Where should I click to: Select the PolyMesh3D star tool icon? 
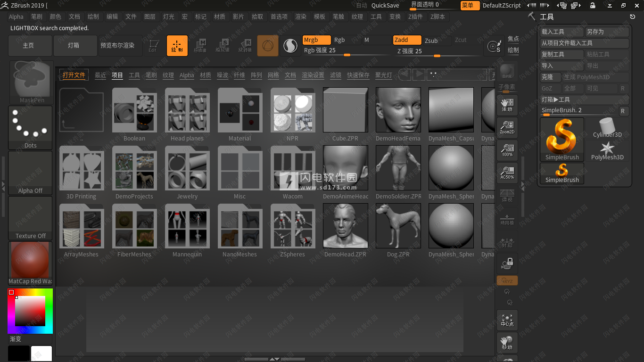click(607, 151)
